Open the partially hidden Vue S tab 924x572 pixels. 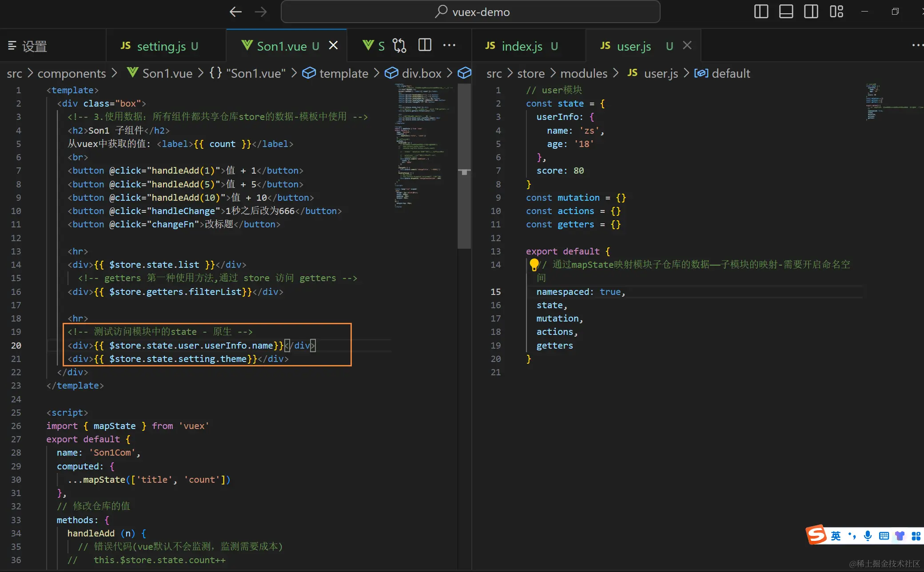tap(374, 46)
